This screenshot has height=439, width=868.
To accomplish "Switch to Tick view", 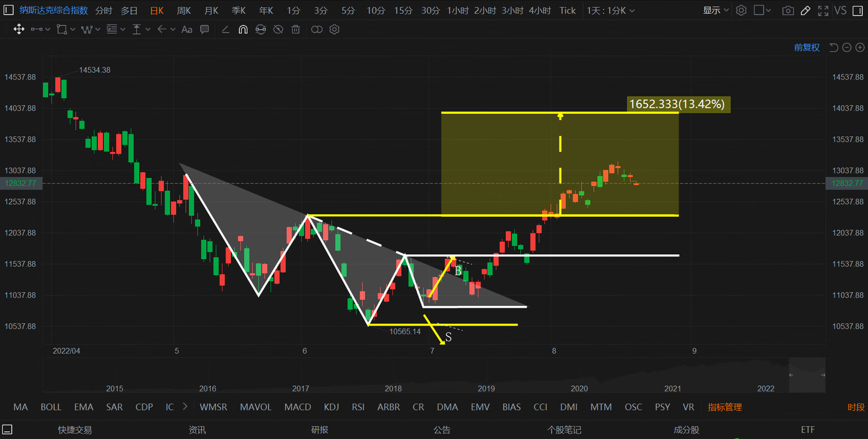I will click(567, 10).
